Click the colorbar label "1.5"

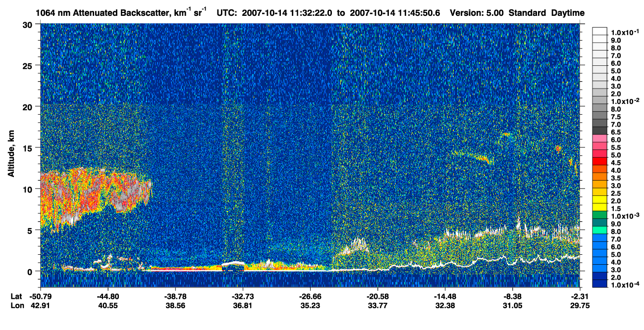point(615,208)
